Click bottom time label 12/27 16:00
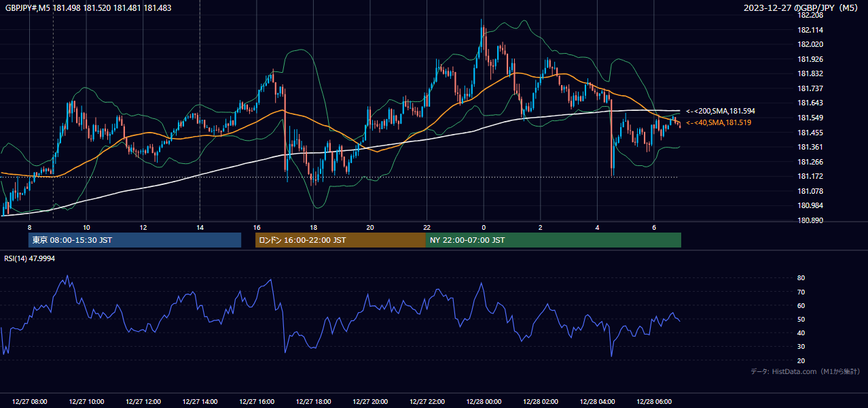Image resolution: width=868 pixels, height=408 pixels. [x=256, y=401]
